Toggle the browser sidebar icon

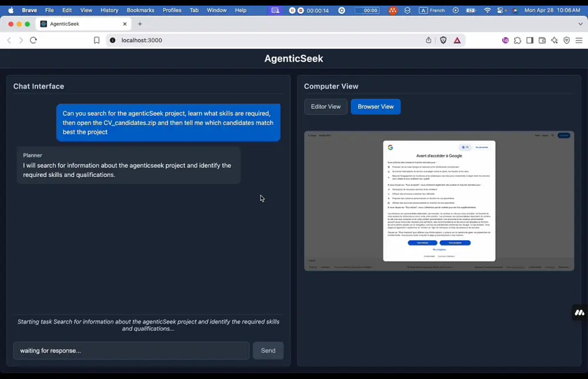531,41
